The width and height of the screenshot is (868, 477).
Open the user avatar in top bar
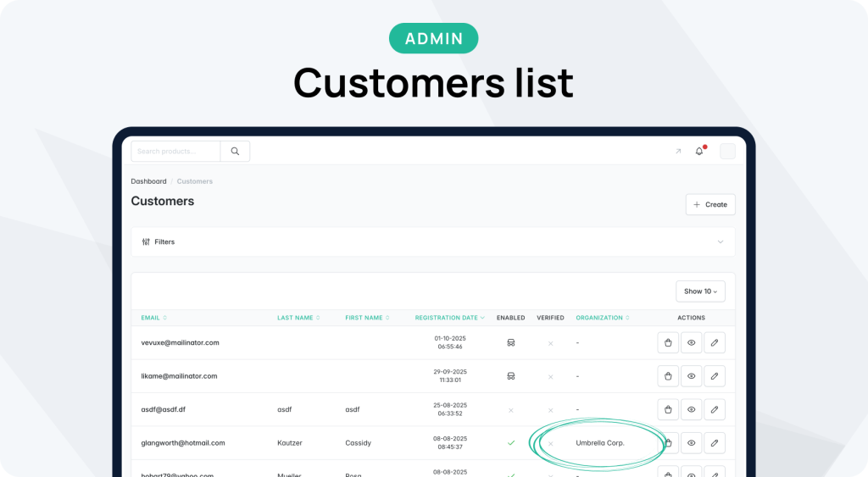[x=727, y=152]
